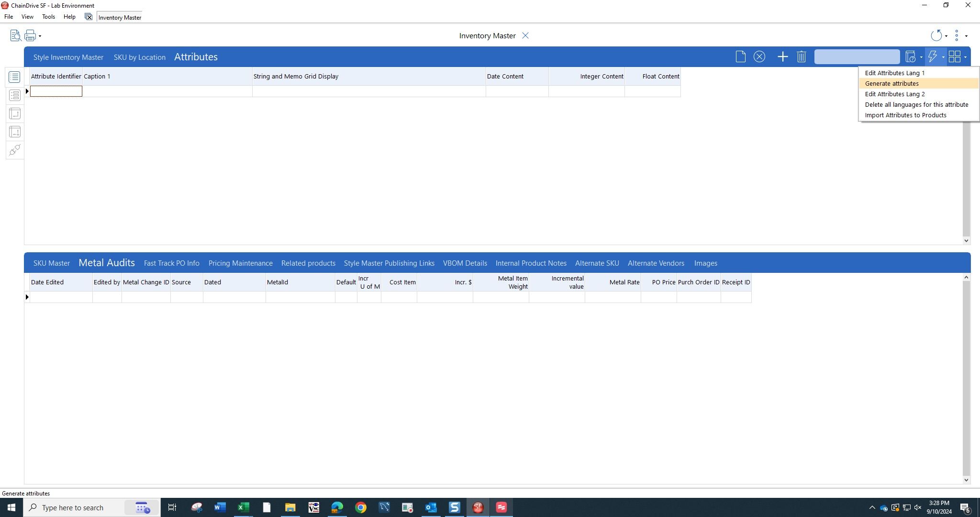980x517 pixels.
Task: Click inside the toolbar search field
Action: (x=857, y=56)
